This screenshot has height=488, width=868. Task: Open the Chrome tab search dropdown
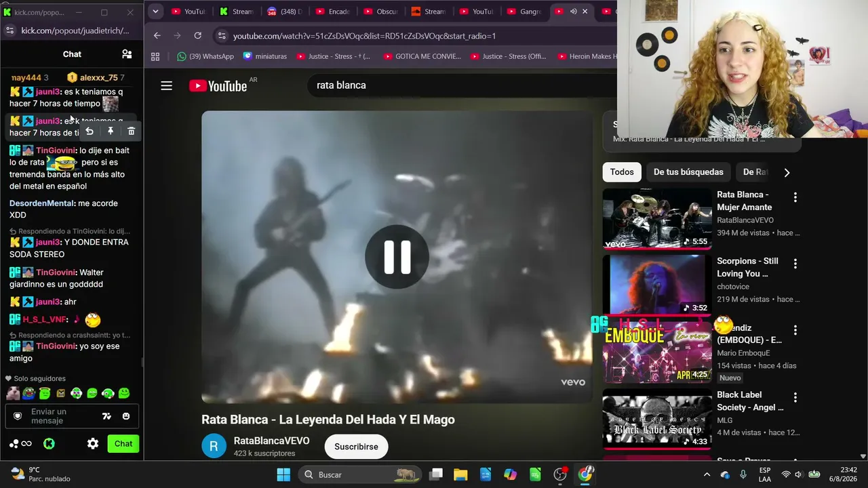[155, 12]
